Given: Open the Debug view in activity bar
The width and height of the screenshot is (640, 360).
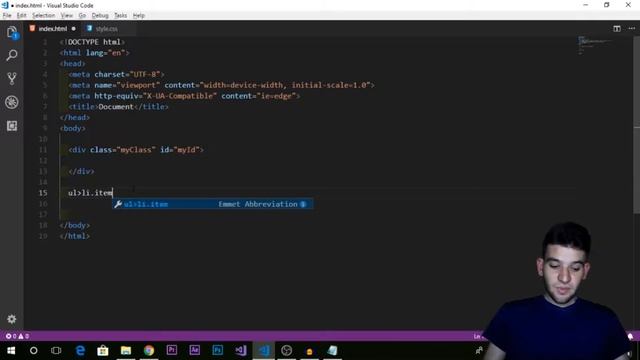Looking at the screenshot, I should pos(12,102).
